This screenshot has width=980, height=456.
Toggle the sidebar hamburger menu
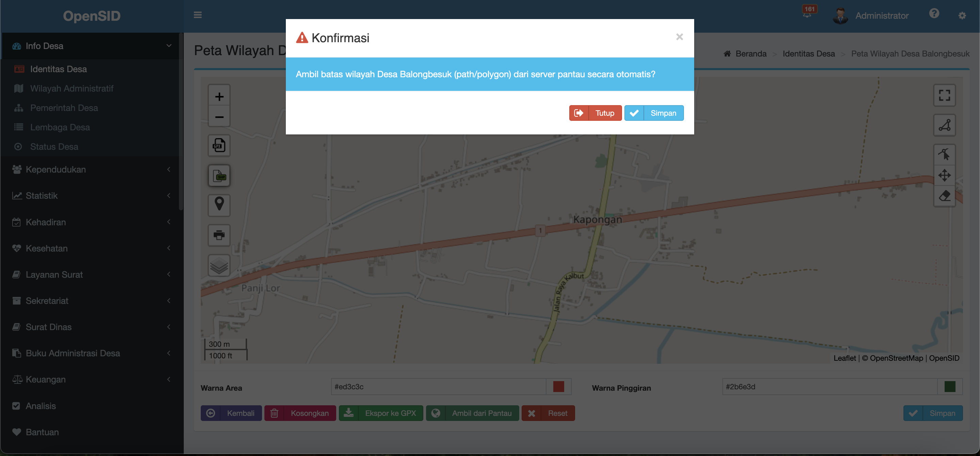click(197, 15)
